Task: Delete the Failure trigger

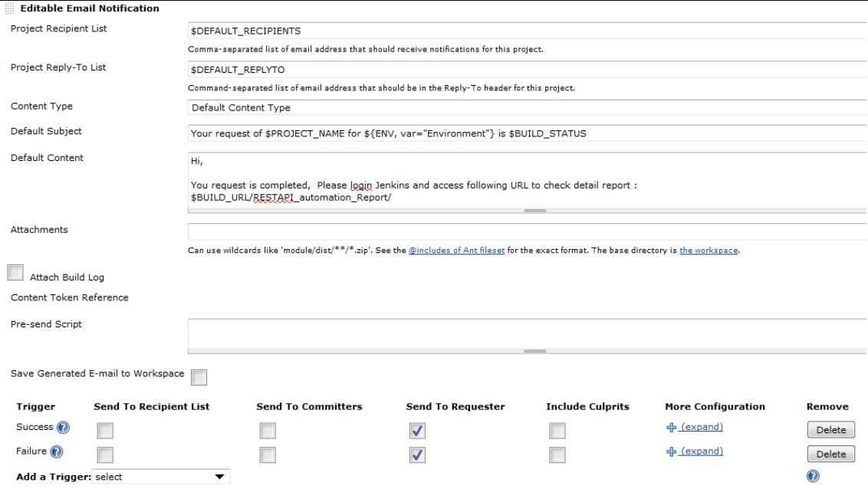Action: 830,455
